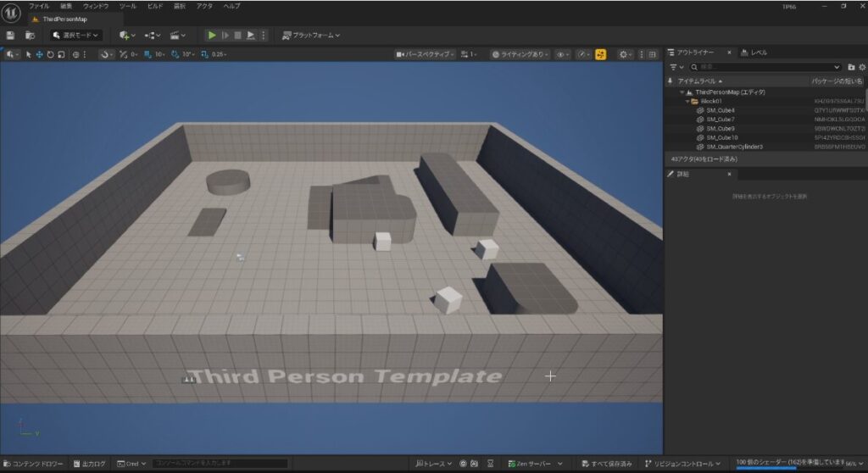This screenshot has height=473, width=868.
Task: Open the ツール (Tools) menu
Action: click(127, 6)
